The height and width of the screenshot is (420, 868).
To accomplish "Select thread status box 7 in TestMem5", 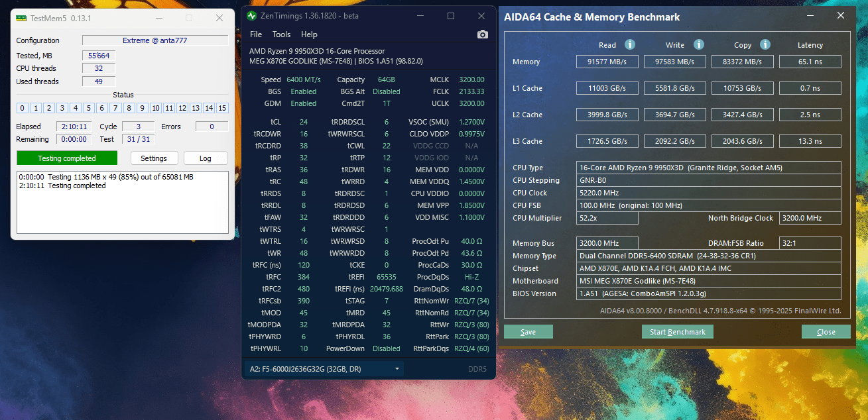I will (x=115, y=108).
